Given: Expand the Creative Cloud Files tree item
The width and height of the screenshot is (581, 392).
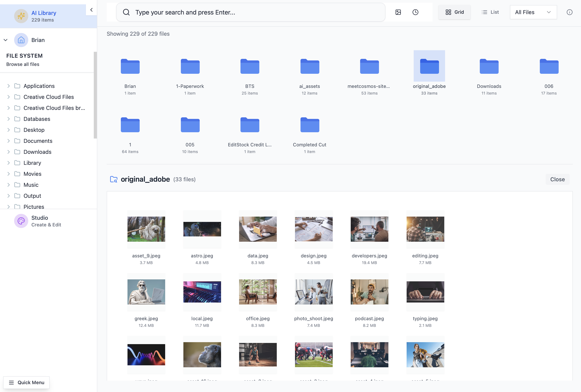Looking at the screenshot, I should (9, 97).
